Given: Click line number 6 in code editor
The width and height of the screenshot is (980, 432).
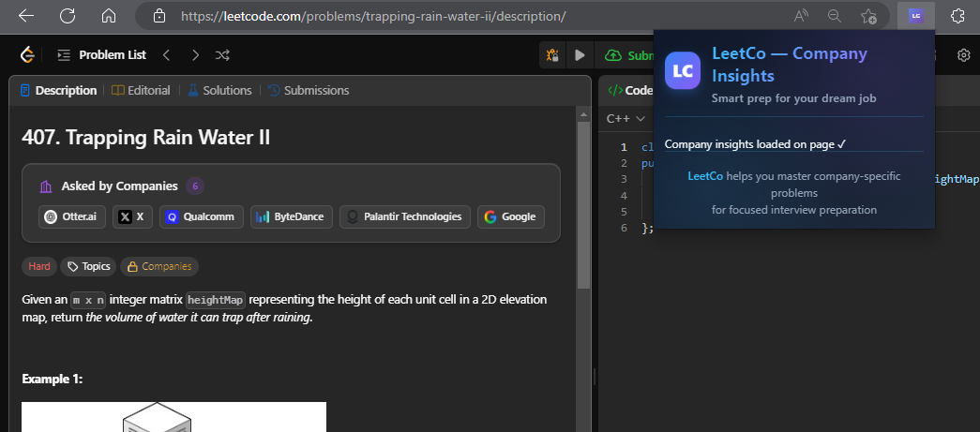Looking at the screenshot, I should (x=623, y=228).
